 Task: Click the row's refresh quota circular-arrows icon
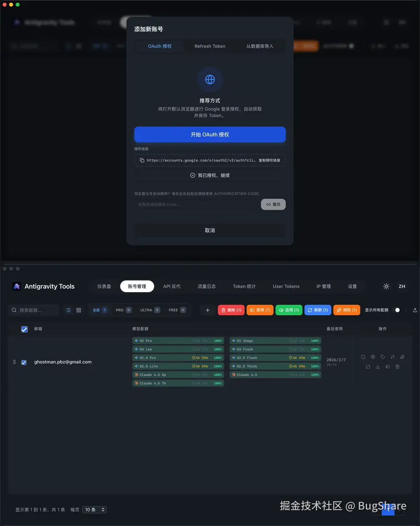[x=368, y=367]
